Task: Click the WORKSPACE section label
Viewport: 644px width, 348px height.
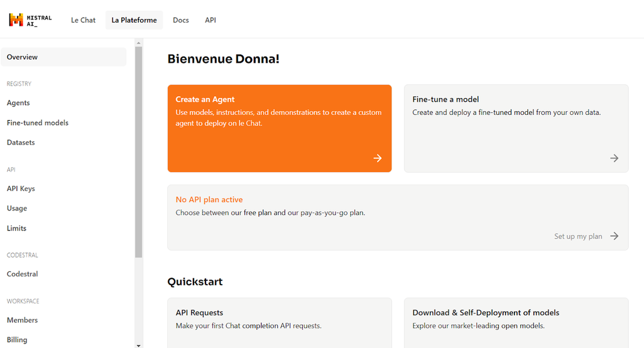Action: coord(23,301)
